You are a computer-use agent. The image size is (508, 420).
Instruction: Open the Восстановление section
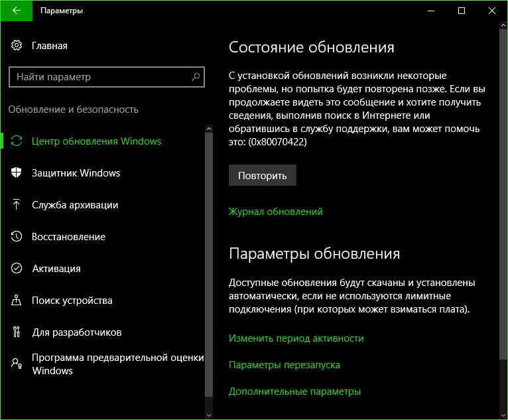click(68, 237)
